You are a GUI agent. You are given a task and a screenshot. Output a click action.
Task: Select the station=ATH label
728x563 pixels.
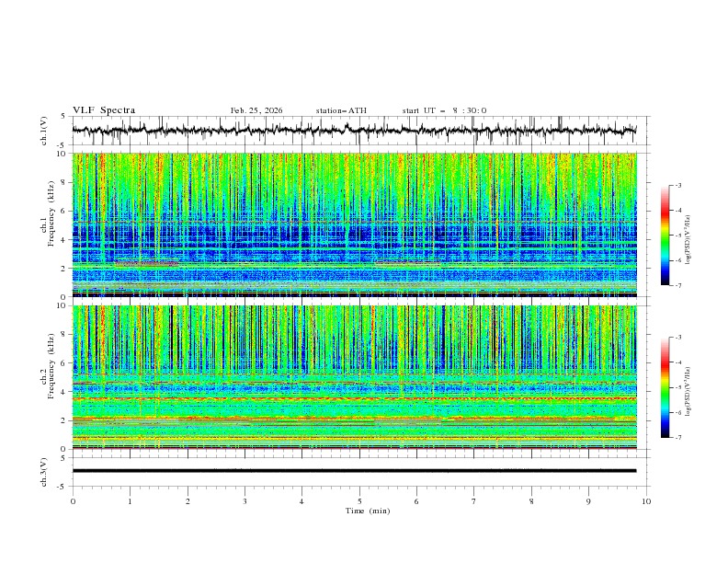tap(341, 110)
